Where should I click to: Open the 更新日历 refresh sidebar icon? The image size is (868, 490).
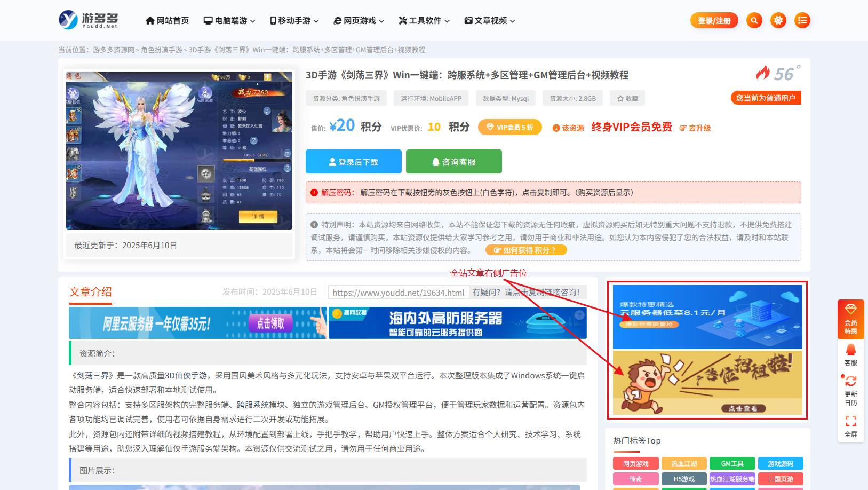click(850, 390)
